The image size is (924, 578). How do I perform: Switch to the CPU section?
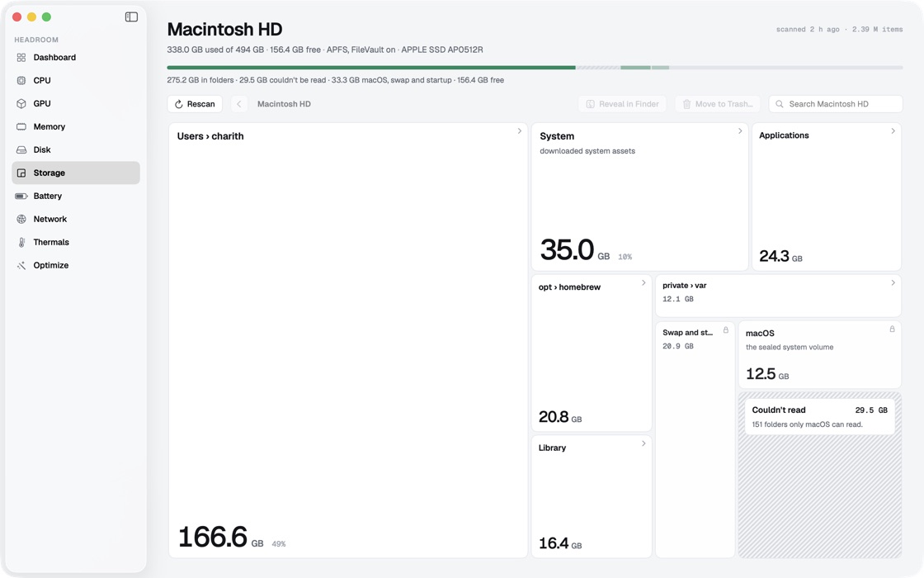click(75, 80)
